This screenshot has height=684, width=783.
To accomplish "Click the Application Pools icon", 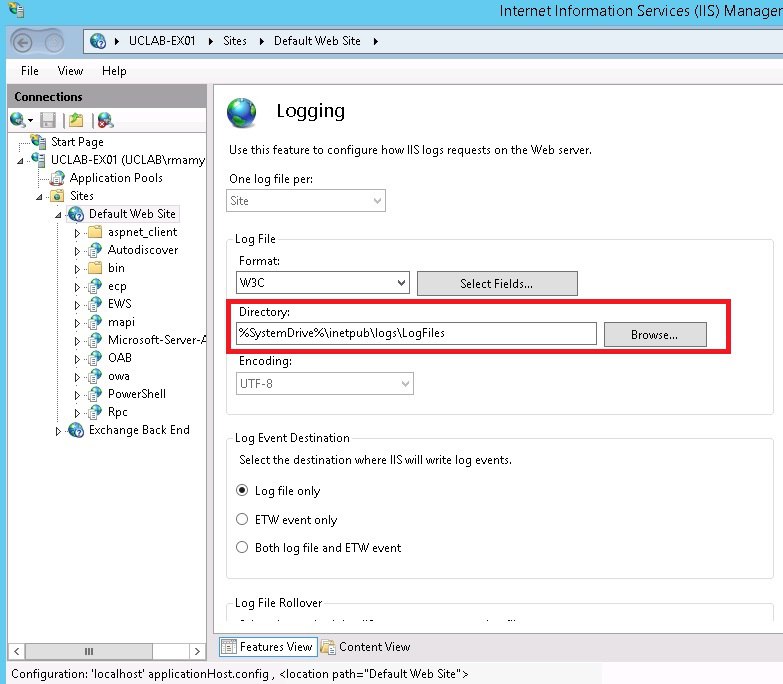I will [57, 178].
